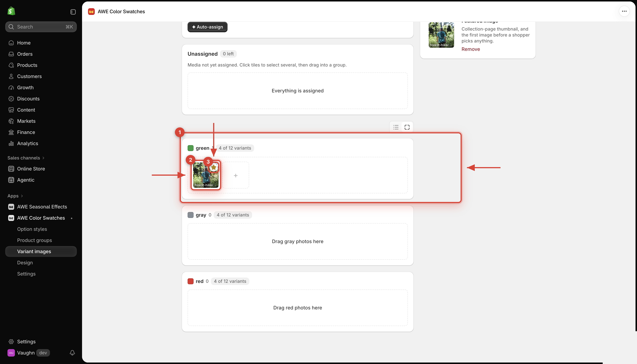Toggle the sidebar collapse icon
The image size is (637, 364).
pos(73,12)
